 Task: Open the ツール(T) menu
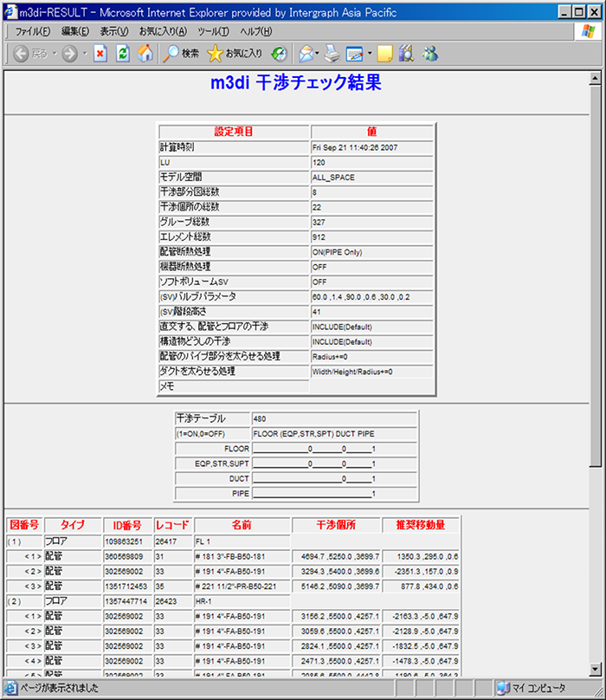tap(212, 31)
